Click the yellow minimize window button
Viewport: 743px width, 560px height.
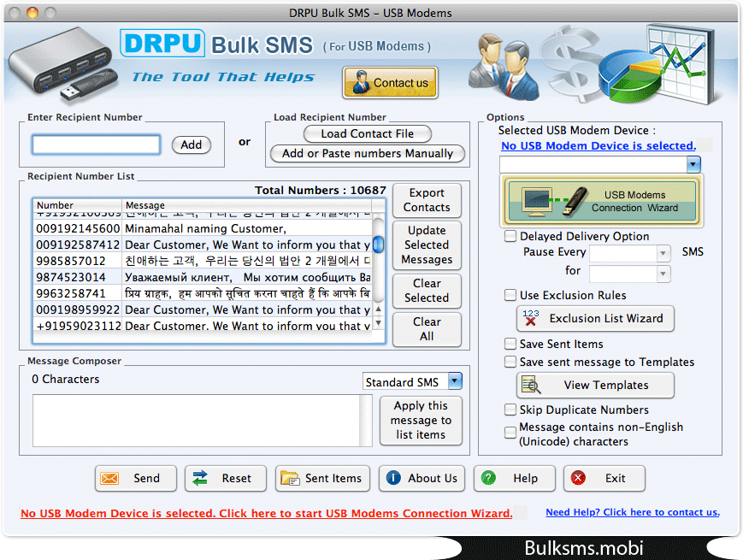(32, 12)
